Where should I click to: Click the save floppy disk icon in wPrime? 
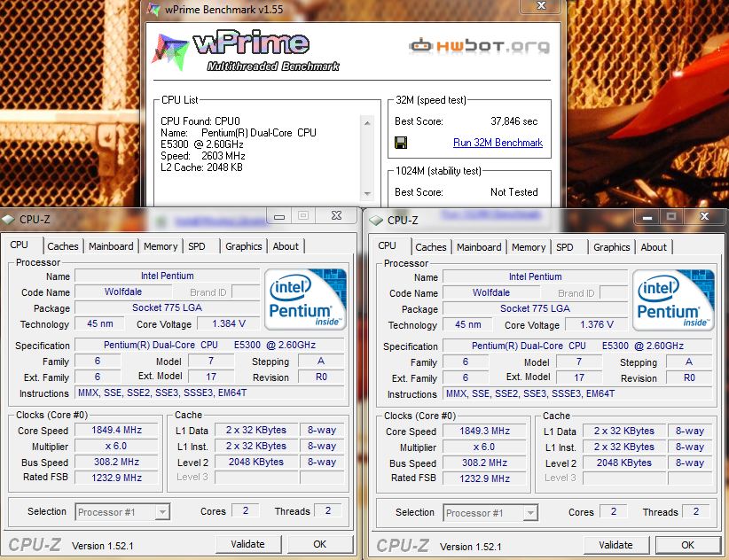(401, 143)
